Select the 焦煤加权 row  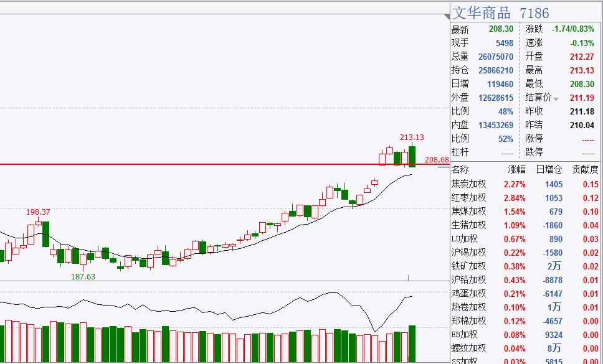[525, 212]
